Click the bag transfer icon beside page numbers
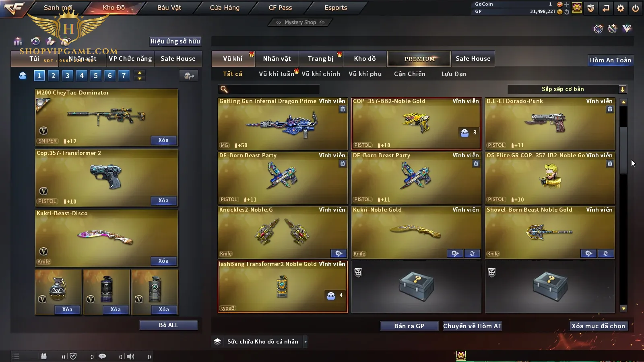 point(189,76)
